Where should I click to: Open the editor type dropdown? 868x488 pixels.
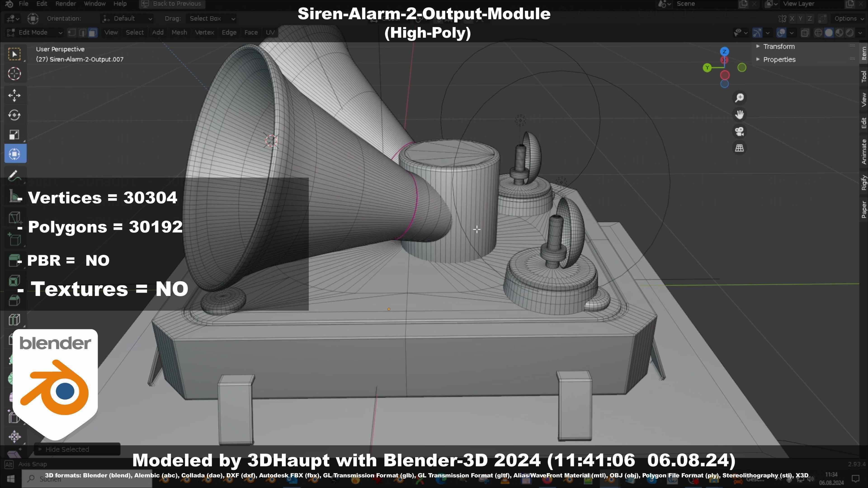tap(13, 19)
